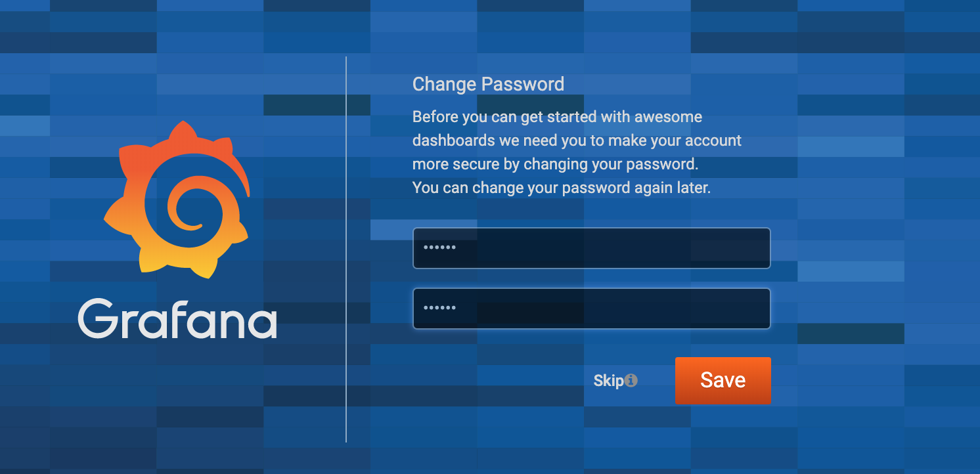This screenshot has height=474, width=980.
Task: Select the info symbol after Skip label
Action: (631, 379)
